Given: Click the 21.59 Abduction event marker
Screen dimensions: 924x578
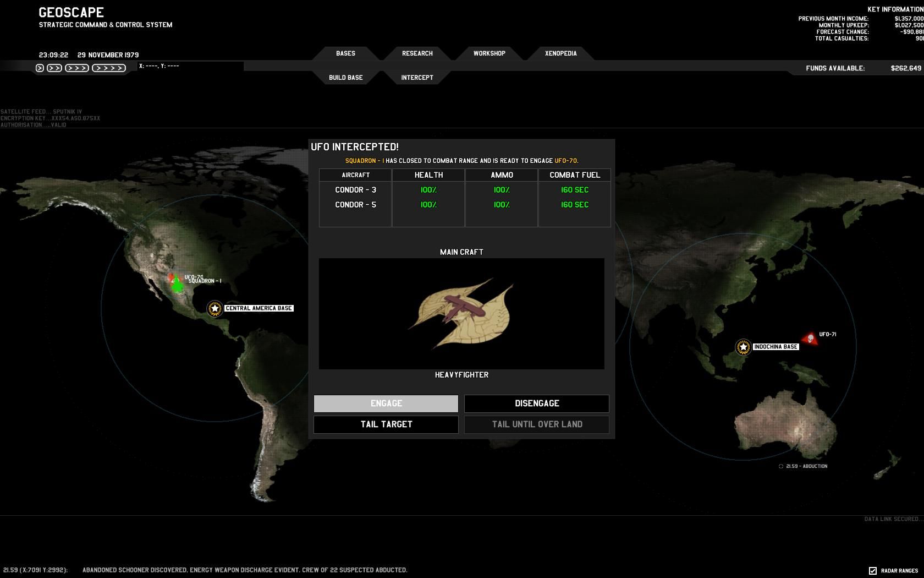Looking at the screenshot, I should pos(780,466).
